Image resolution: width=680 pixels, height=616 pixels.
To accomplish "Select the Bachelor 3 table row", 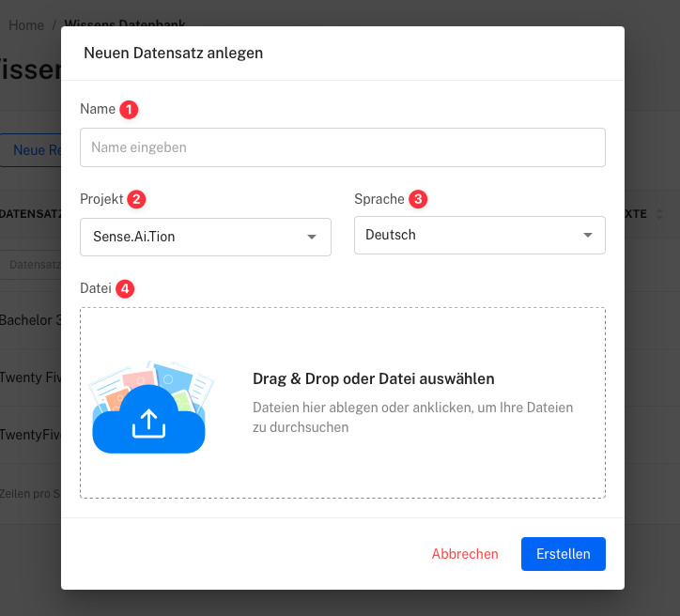I will coord(30,319).
